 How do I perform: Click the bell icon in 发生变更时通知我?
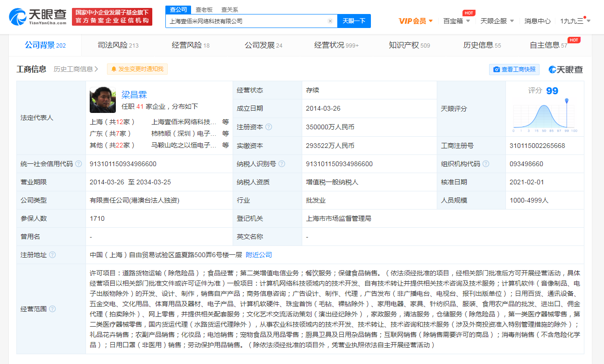[x=114, y=69]
